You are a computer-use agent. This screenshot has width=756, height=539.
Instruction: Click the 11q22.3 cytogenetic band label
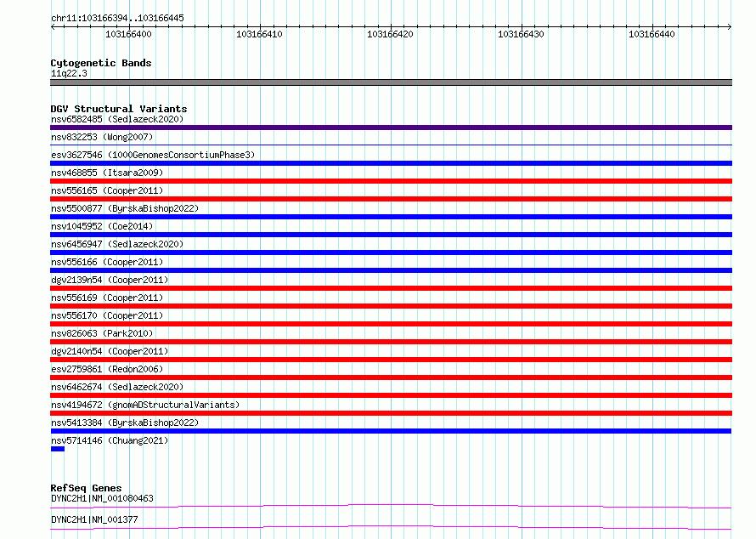coord(69,73)
